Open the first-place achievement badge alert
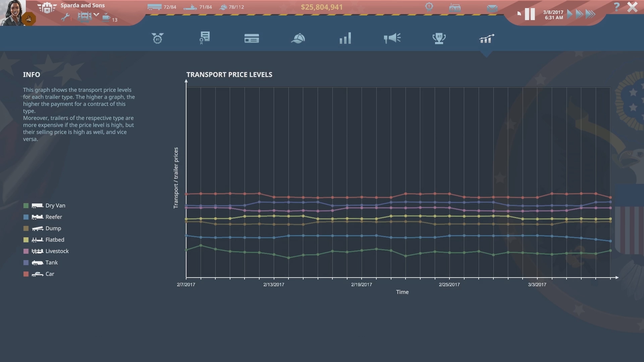 430,7
